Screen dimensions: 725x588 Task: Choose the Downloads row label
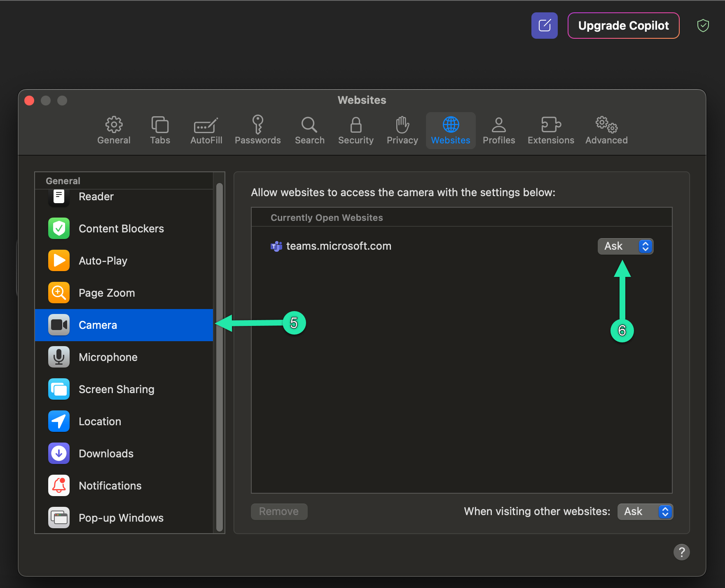pyautogui.click(x=106, y=454)
